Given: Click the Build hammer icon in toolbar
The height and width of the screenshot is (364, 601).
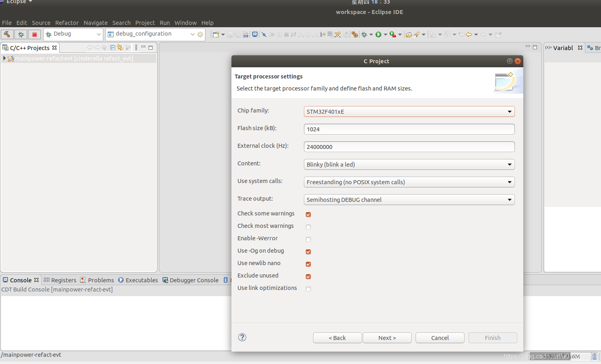Looking at the screenshot, I should coord(7,34).
